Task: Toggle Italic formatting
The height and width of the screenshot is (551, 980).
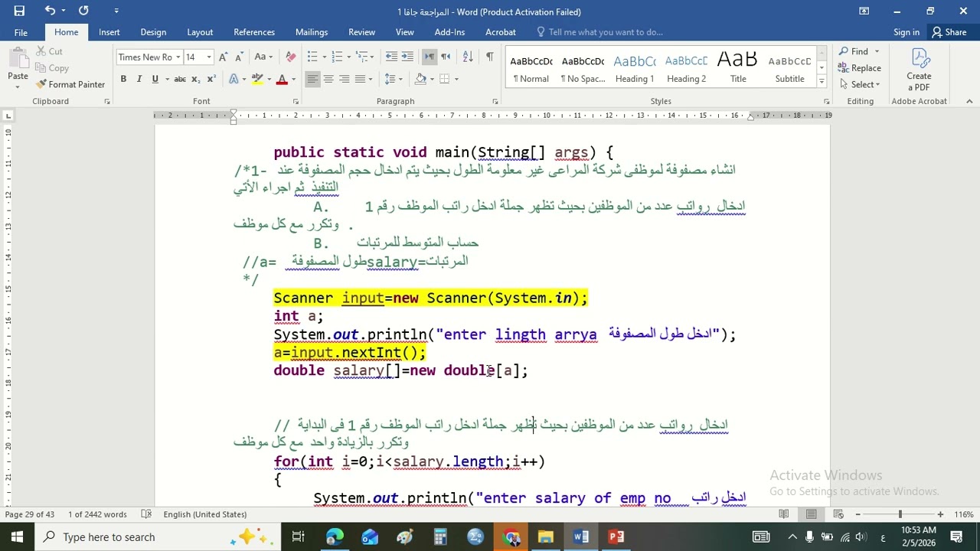Action: (139, 79)
